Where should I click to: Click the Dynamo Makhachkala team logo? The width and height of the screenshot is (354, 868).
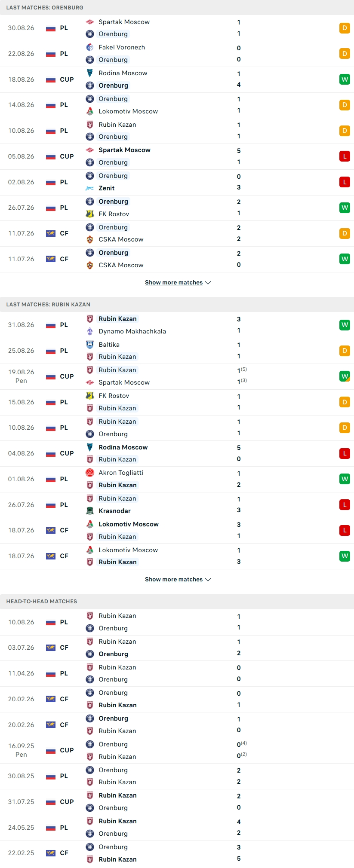point(90,331)
